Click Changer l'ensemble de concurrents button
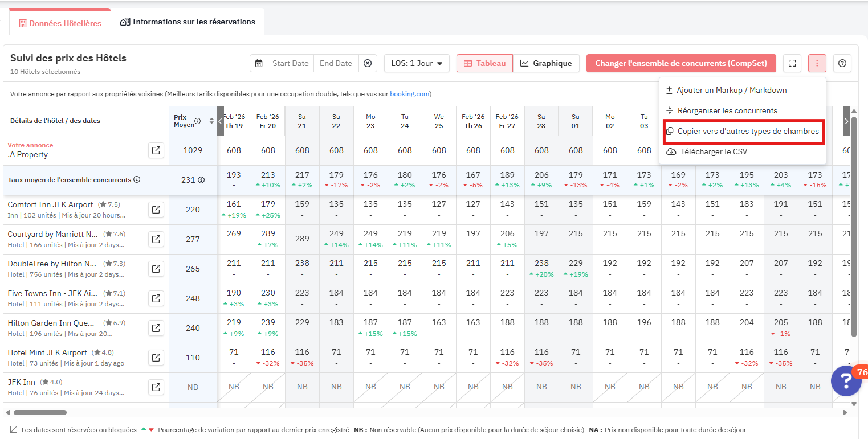This screenshot has height=439, width=868. coord(680,63)
